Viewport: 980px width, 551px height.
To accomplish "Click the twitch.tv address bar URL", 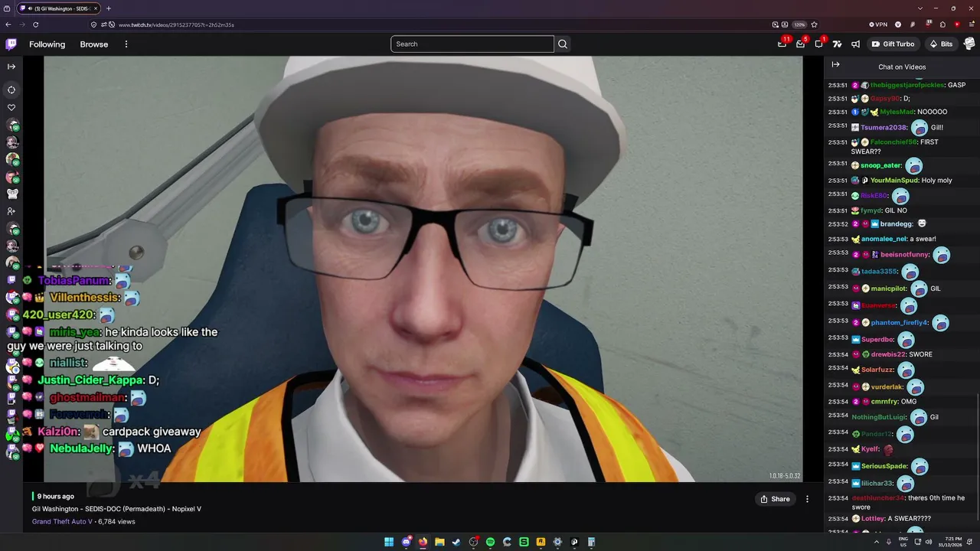I will tap(176, 24).
